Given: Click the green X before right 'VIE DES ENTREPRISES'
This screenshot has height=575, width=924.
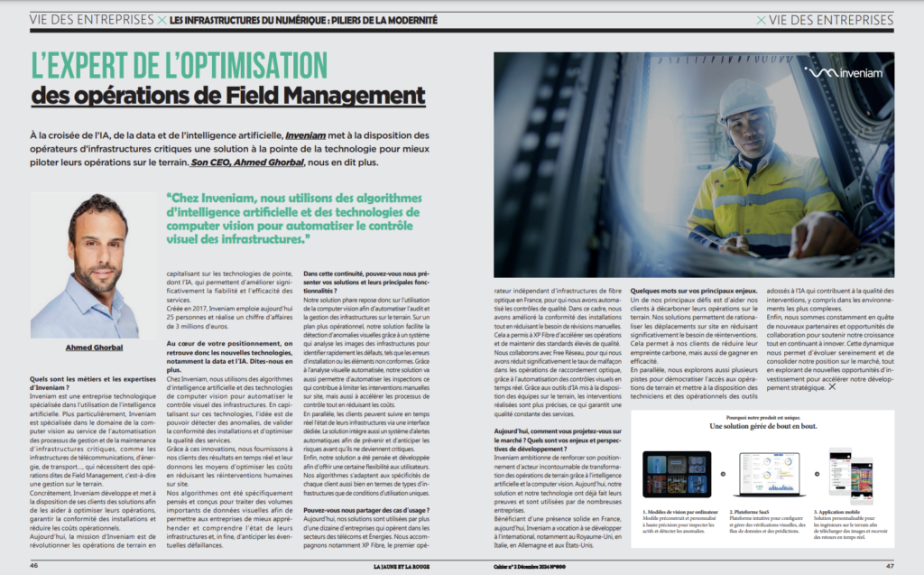Looking at the screenshot, I should tap(761, 20).
